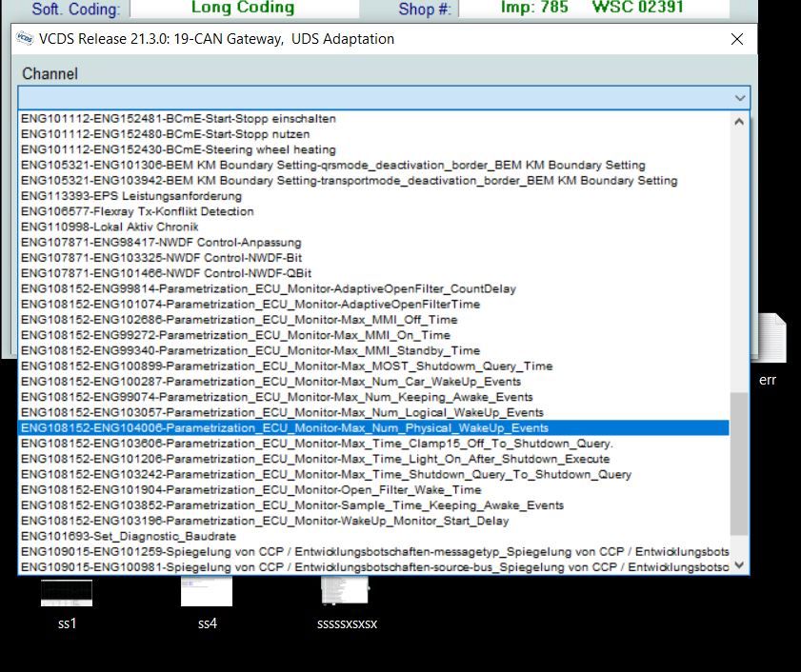Click the ss4 desktop file thumbnail
Screen dimensions: 801x672
click(207, 591)
